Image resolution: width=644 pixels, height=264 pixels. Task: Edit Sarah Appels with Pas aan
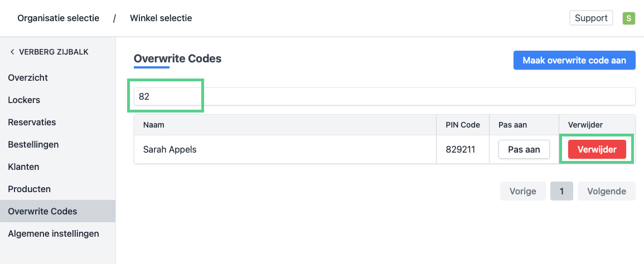pyautogui.click(x=524, y=149)
